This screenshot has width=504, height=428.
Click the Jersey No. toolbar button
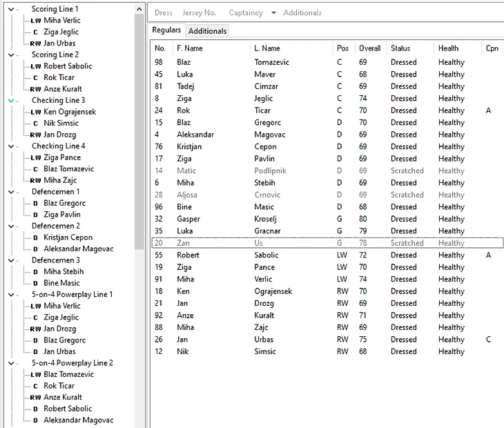click(x=199, y=13)
